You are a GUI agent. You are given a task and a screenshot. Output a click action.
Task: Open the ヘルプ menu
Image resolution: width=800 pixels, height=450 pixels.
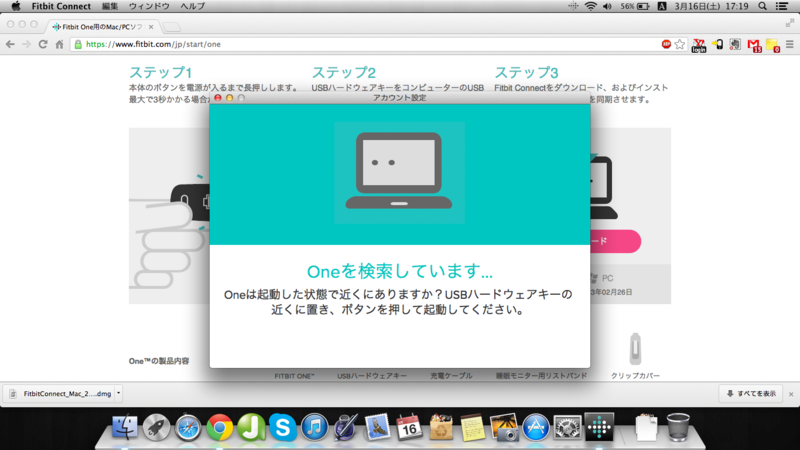pos(192,6)
